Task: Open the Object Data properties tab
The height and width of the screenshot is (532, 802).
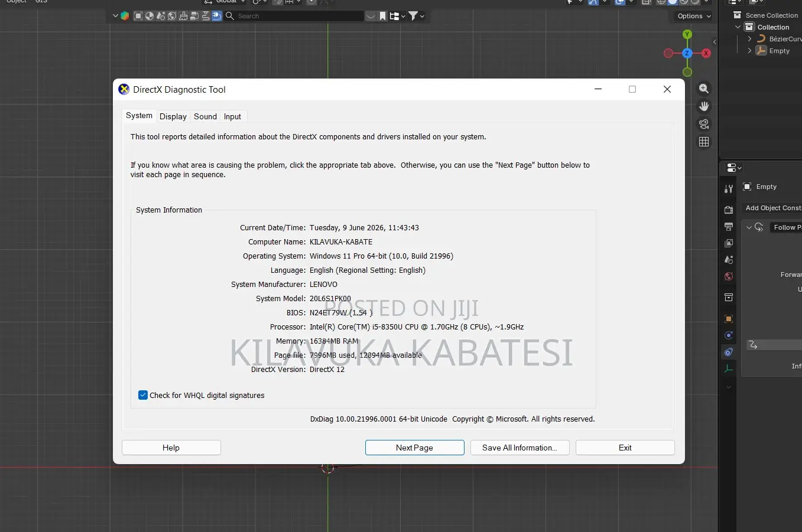Action: (x=729, y=368)
